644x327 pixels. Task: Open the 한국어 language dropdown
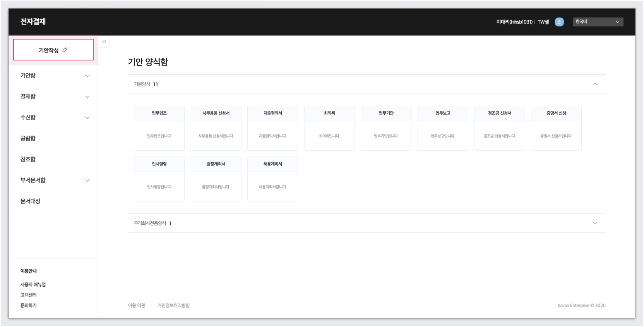[598, 22]
